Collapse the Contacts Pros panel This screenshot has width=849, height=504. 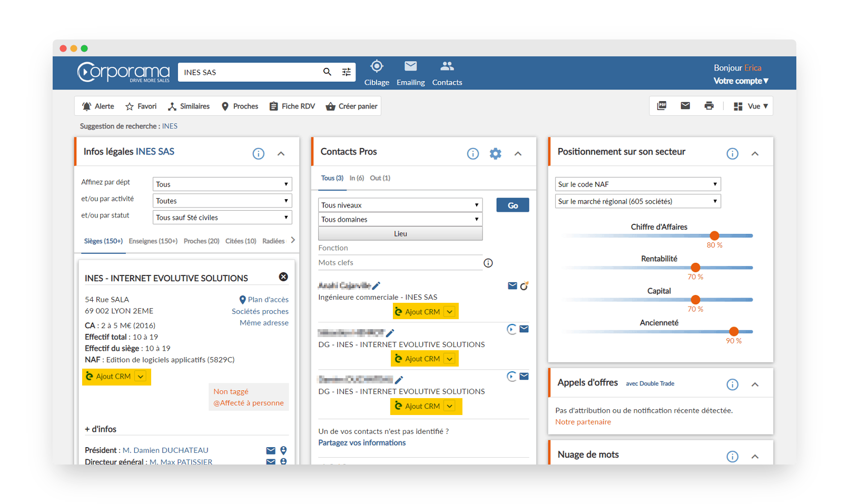pyautogui.click(x=518, y=154)
